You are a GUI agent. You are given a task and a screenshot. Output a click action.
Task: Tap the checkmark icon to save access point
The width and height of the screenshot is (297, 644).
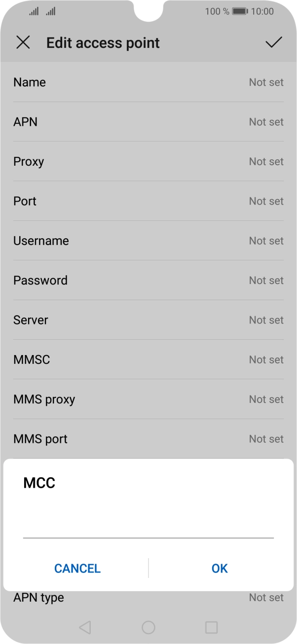tap(273, 43)
